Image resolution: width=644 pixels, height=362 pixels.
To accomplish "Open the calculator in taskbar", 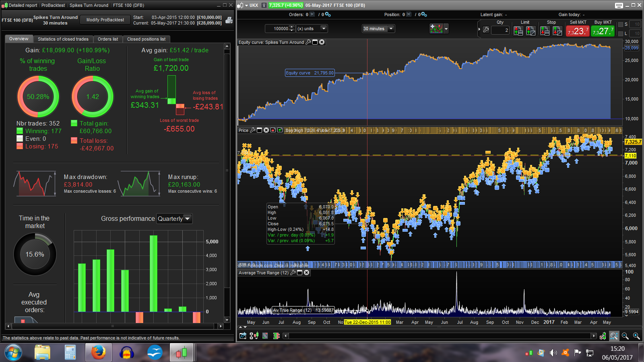I will [x=70, y=353].
